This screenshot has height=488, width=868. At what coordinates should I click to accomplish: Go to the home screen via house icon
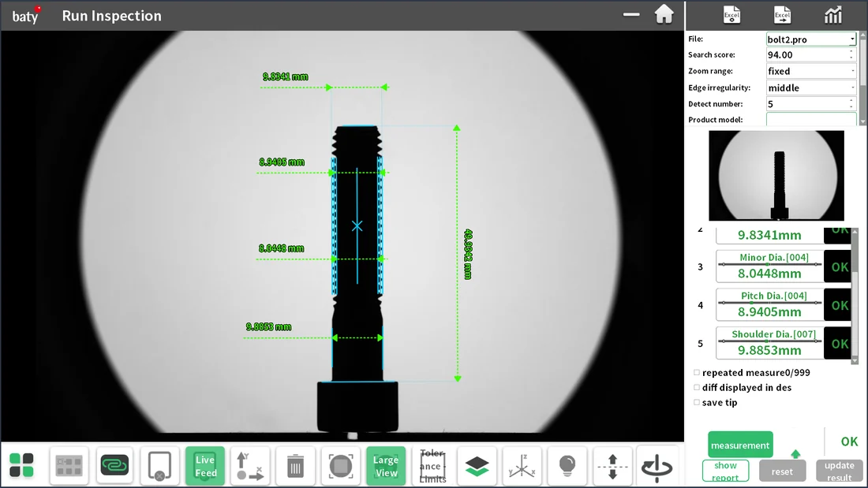664,15
